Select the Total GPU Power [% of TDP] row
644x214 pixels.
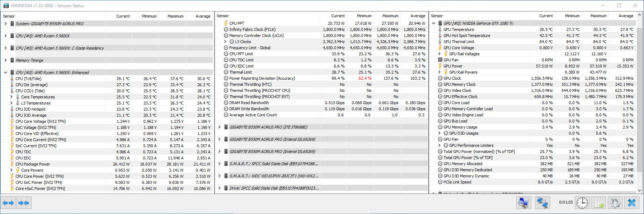point(533,158)
